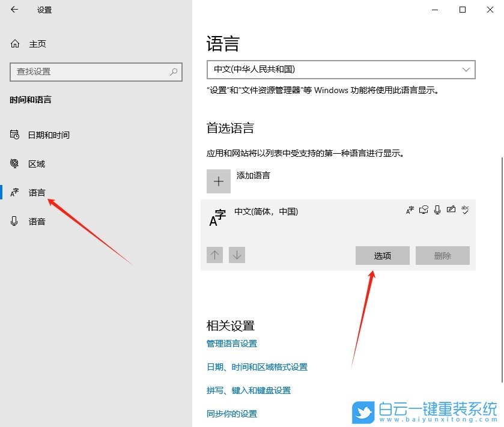Image resolution: width=504 pixels, height=427 pixels.
Task: Open the 管理语言设置 link
Action: coord(232,344)
